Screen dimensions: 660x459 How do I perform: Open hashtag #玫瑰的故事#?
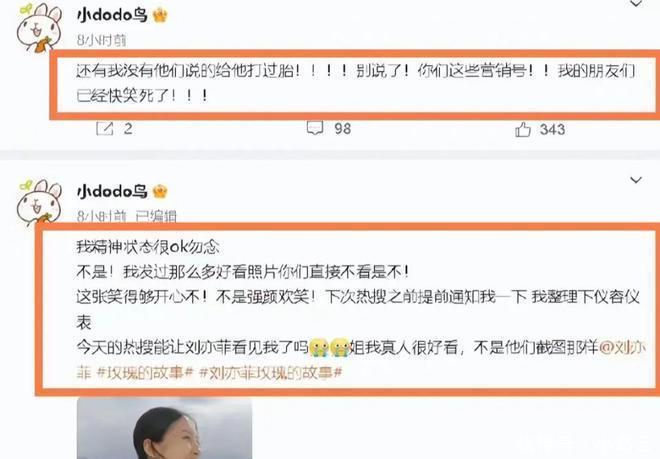(x=145, y=373)
